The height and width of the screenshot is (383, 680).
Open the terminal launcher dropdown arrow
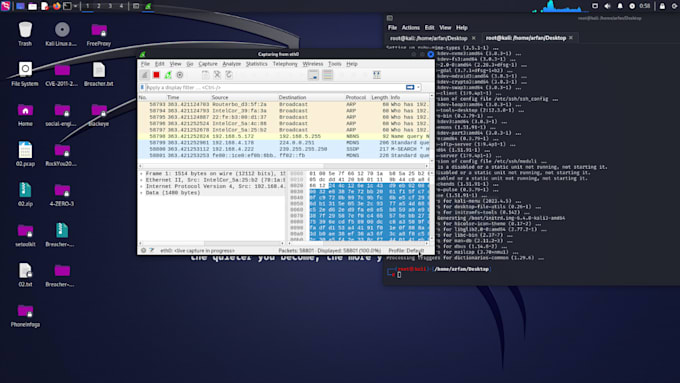tap(75, 6)
